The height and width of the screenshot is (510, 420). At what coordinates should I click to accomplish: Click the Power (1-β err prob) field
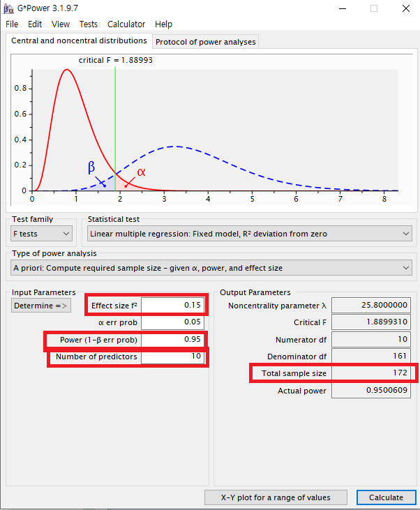pos(172,340)
